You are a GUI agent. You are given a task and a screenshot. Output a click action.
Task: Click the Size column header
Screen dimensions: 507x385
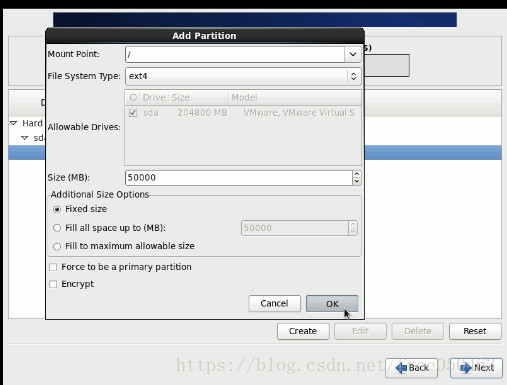(199, 98)
